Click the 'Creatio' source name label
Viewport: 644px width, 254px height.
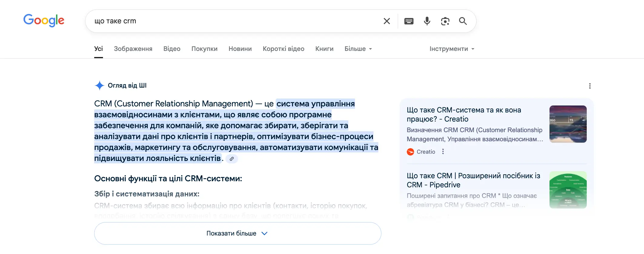pos(426,152)
